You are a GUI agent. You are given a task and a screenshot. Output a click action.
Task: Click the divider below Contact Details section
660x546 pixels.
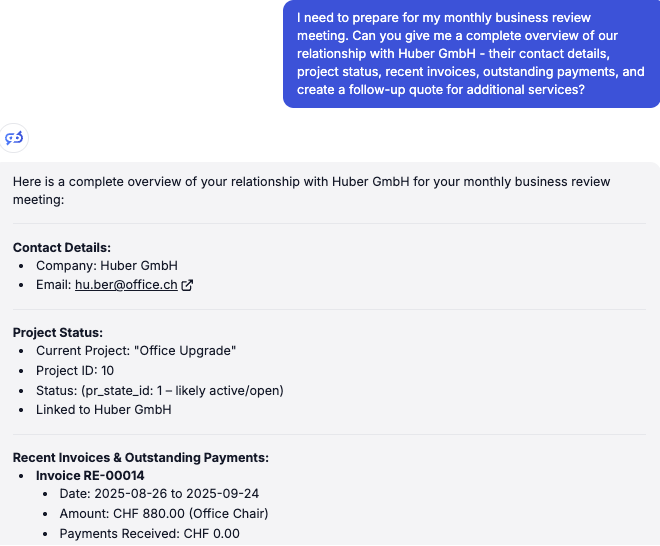(330, 309)
